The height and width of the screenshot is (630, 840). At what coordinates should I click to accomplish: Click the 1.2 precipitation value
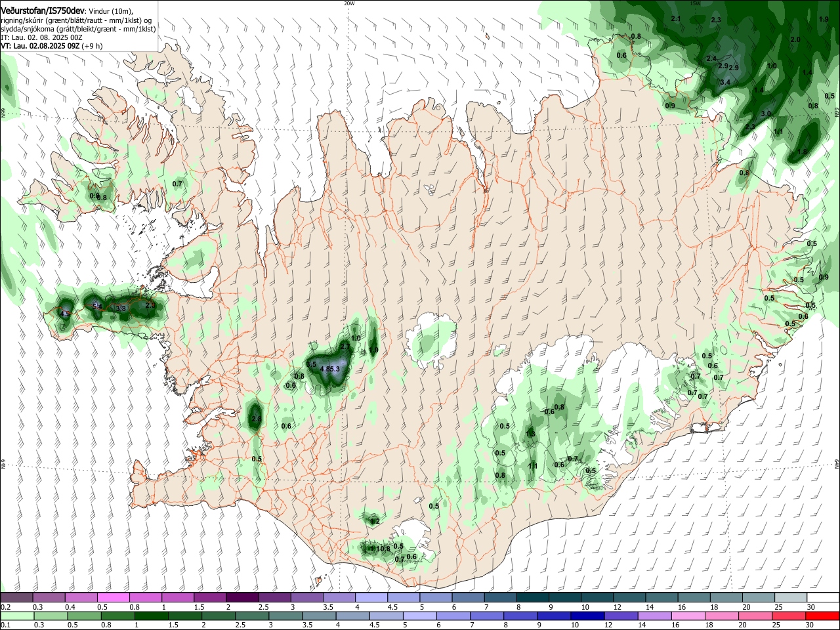pyautogui.click(x=375, y=521)
